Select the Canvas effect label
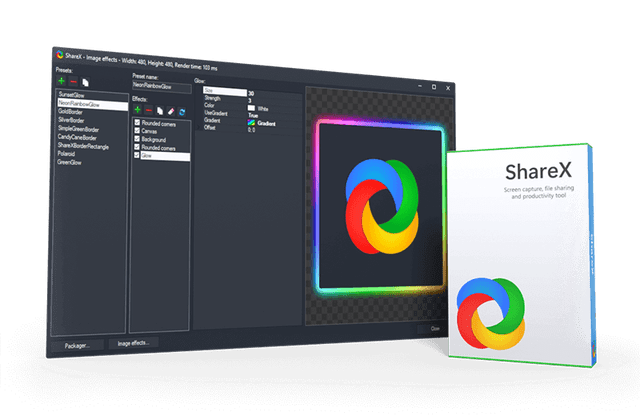The height and width of the screenshot is (420, 640). pos(149,131)
